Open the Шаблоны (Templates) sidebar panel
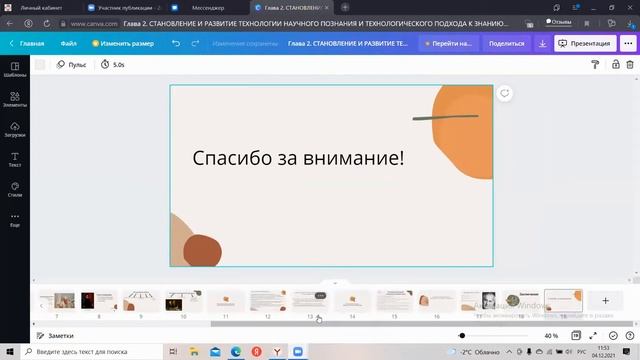Image resolution: width=640 pixels, height=360 pixels. tap(15, 69)
